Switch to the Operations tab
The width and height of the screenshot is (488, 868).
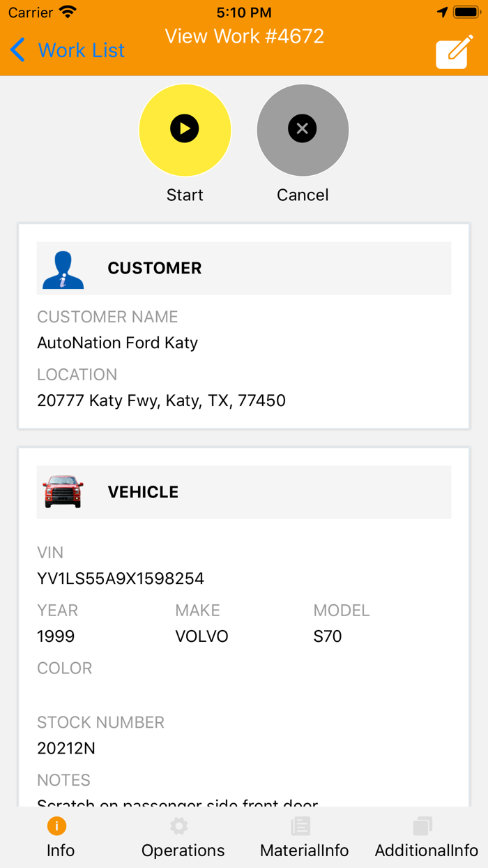(x=183, y=836)
